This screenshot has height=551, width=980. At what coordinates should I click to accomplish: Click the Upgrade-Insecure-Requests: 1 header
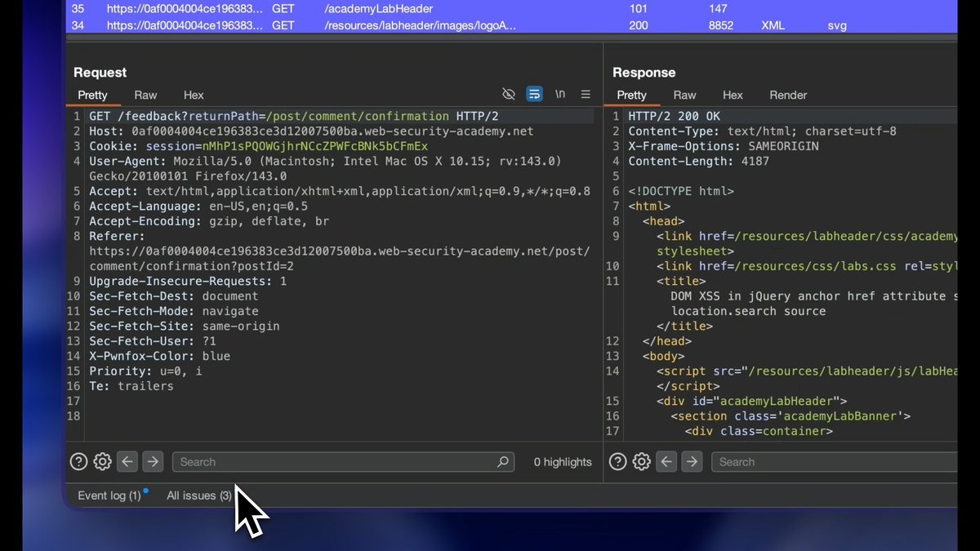[188, 281]
